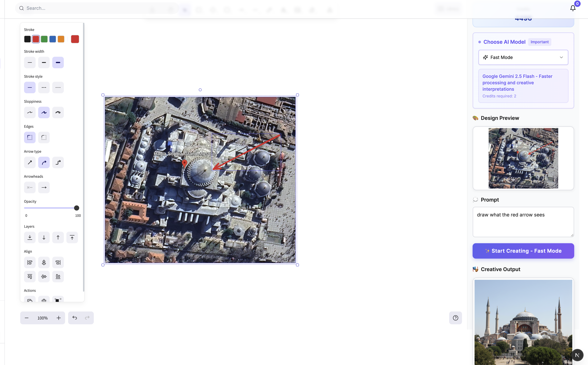Center selection vertically
The image size is (588, 365).
[44, 277]
